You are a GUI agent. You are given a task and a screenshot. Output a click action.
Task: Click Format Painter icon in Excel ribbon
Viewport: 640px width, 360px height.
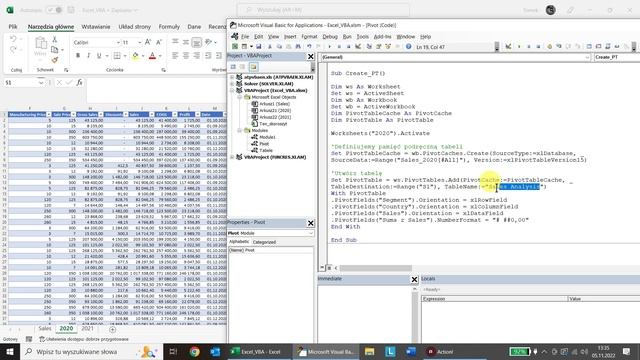(x=54, y=60)
